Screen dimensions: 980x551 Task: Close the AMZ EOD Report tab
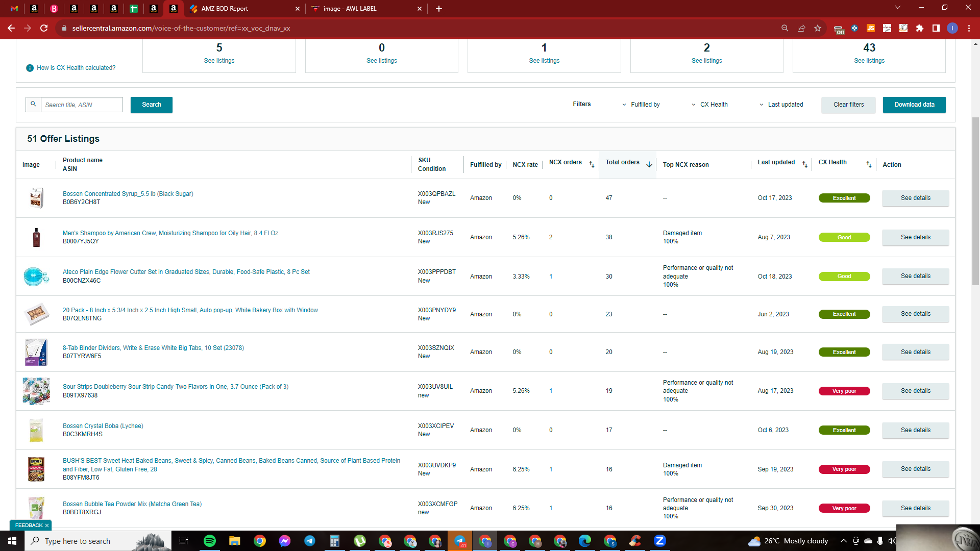pos(298,9)
